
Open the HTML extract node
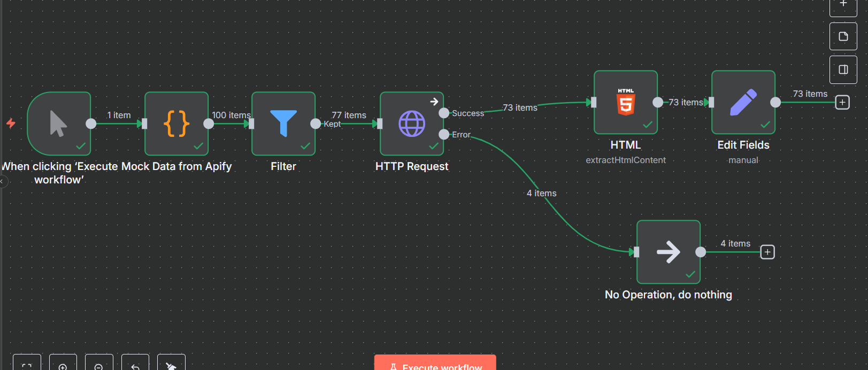pos(626,102)
